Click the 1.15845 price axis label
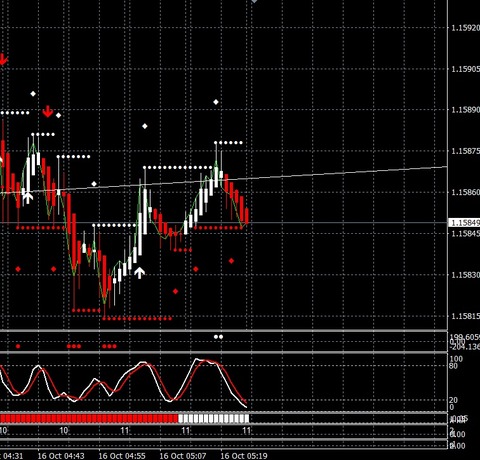480x460 pixels. [x=465, y=233]
